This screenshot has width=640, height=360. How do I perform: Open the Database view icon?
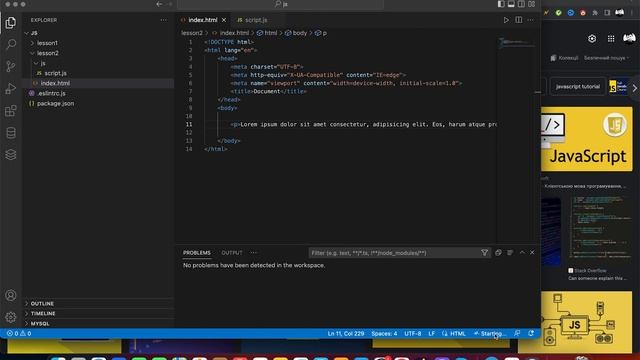coord(11,133)
